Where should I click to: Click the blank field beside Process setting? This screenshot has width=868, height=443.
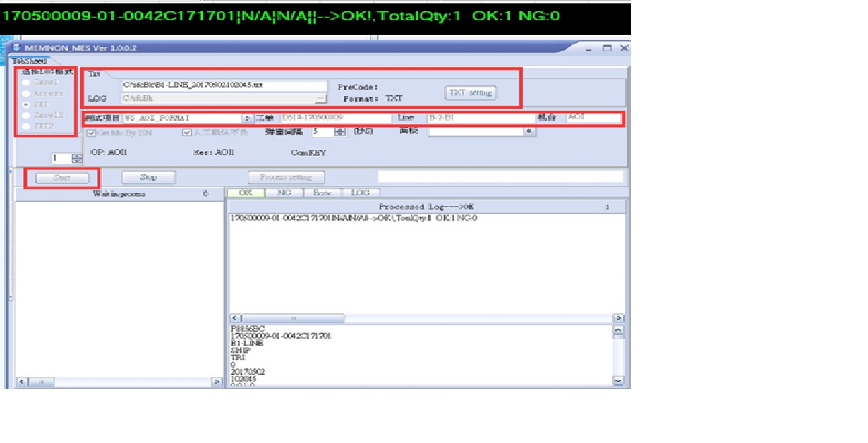[500, 176]
